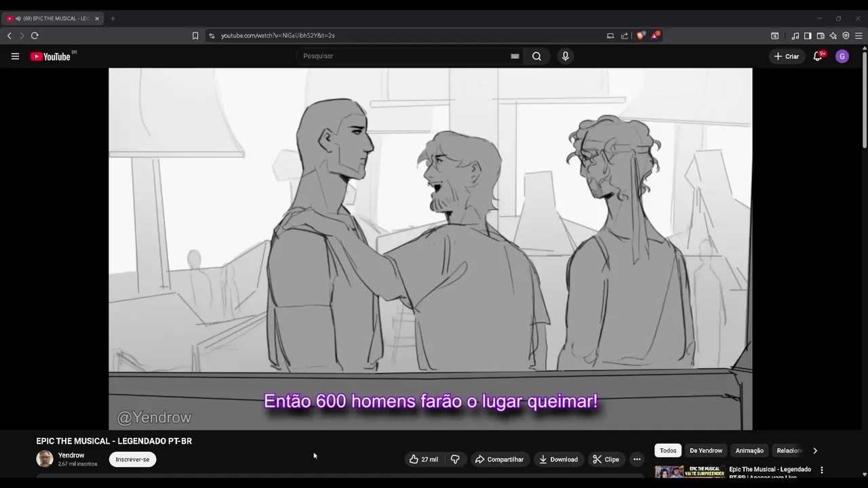Select the Relacionados filter chip
This screenshot has height=488, width=868.
tap(789, 451)
